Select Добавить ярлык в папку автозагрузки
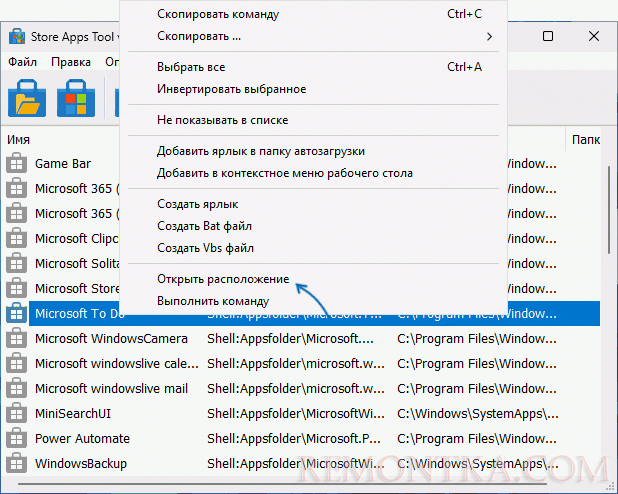 (313, 151)
